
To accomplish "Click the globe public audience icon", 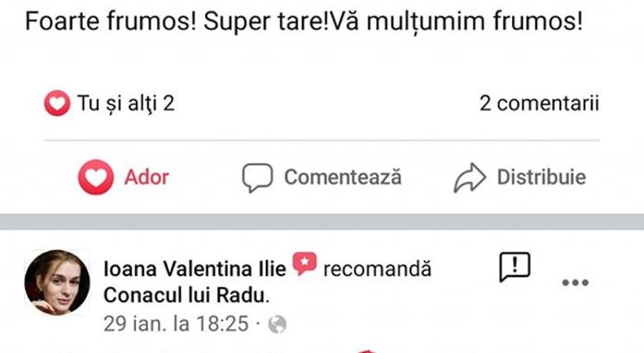I will coord(278,325).
